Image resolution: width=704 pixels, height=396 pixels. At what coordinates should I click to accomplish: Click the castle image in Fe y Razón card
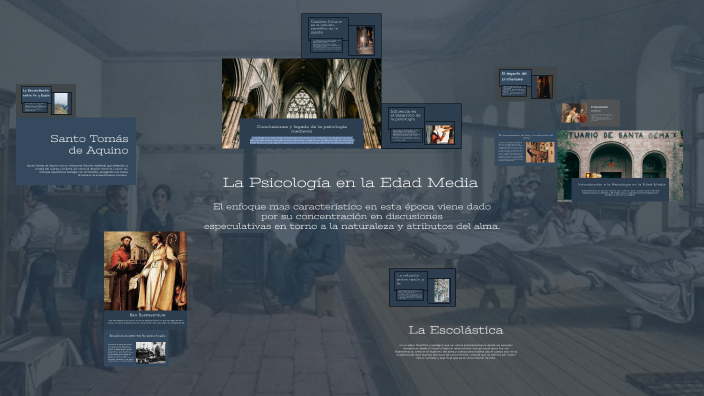(x=61, y=103)
